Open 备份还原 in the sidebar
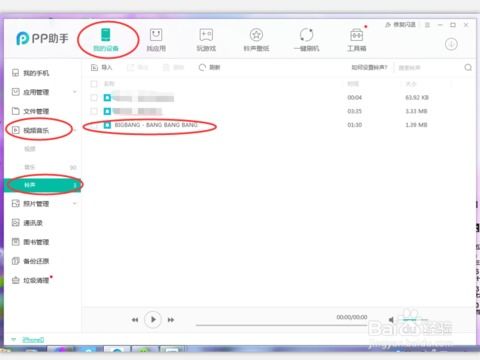The image size is (480, 360). tap(31, 261)
